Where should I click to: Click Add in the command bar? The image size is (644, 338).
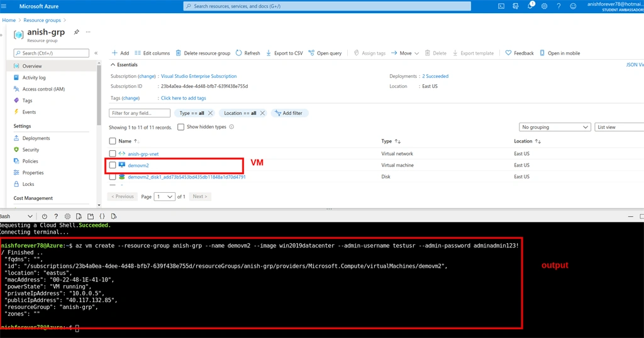(120, 53)
